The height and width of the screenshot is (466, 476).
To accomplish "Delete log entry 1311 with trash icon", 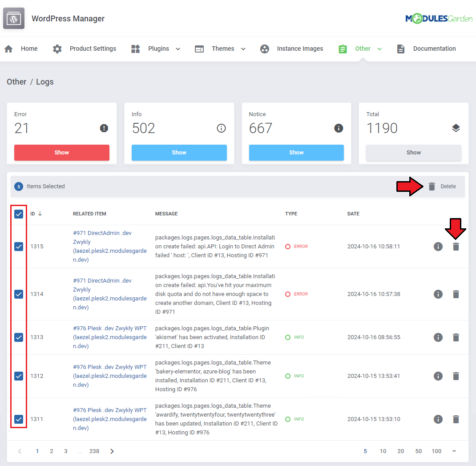I will (x=456, y=419).
